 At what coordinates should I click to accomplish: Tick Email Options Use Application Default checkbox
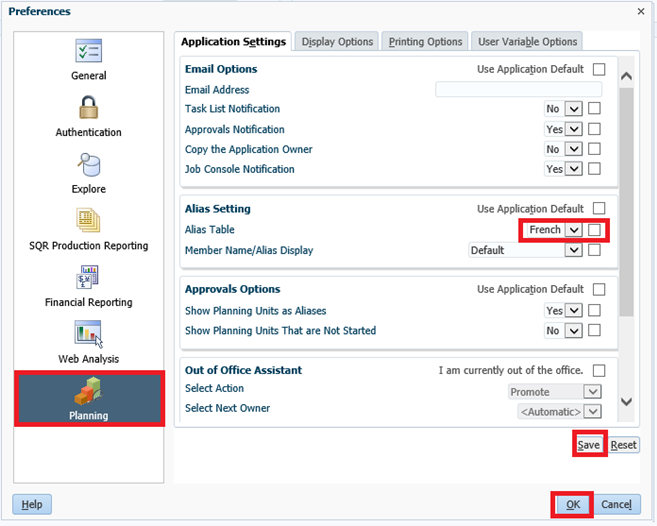coord(599,70)
